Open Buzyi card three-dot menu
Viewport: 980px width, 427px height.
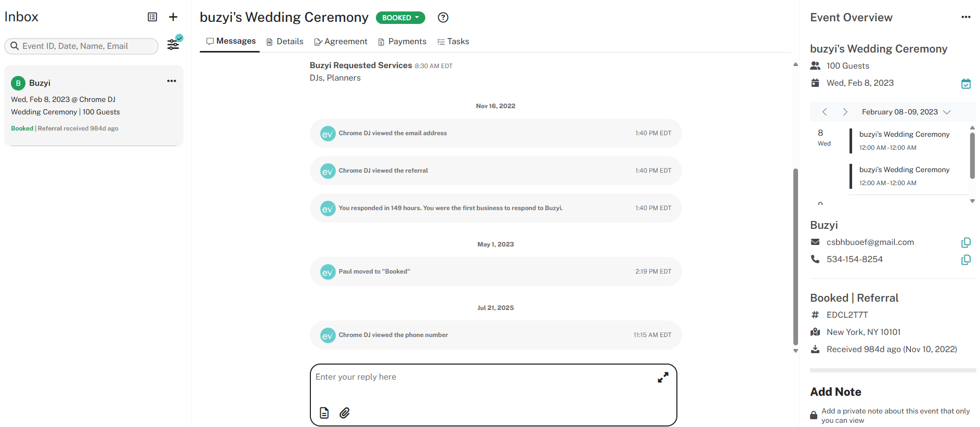coord(172,81)
